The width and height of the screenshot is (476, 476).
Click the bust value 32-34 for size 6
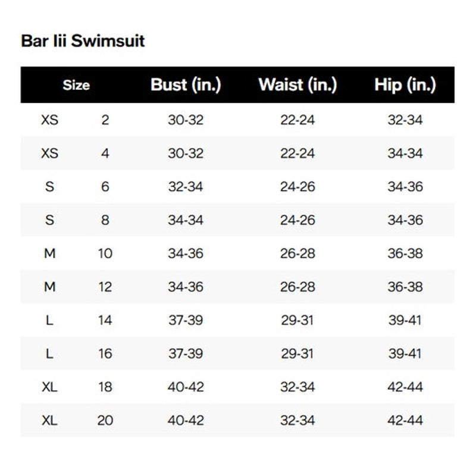(186, 187)
